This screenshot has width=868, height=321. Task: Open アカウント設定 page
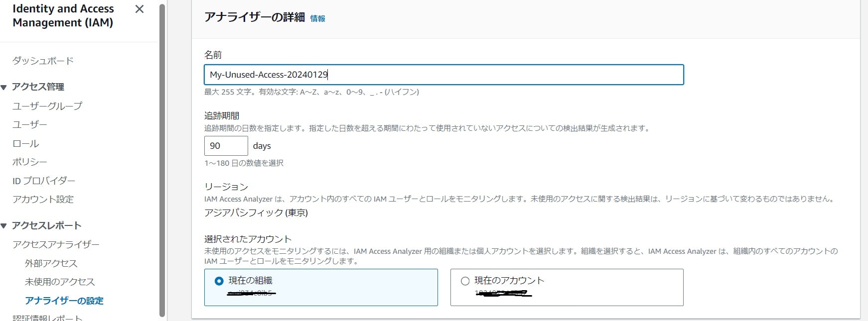point(43,199)
